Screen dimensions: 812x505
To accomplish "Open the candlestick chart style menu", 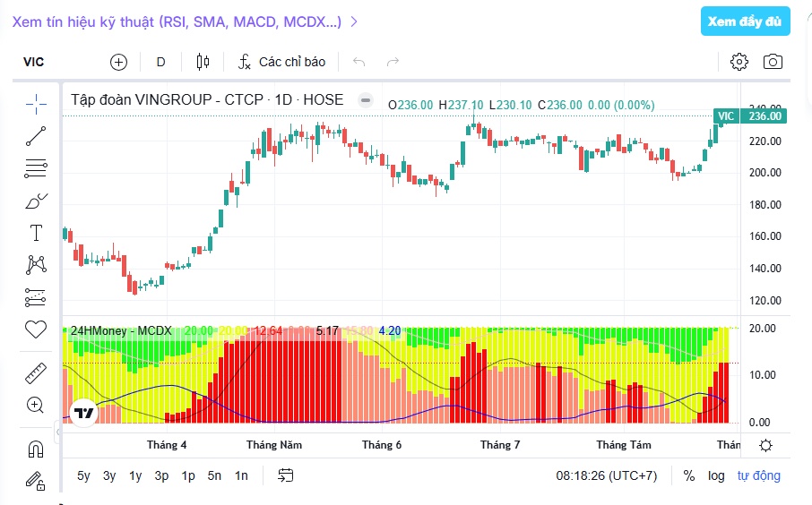I will point(203,62).
